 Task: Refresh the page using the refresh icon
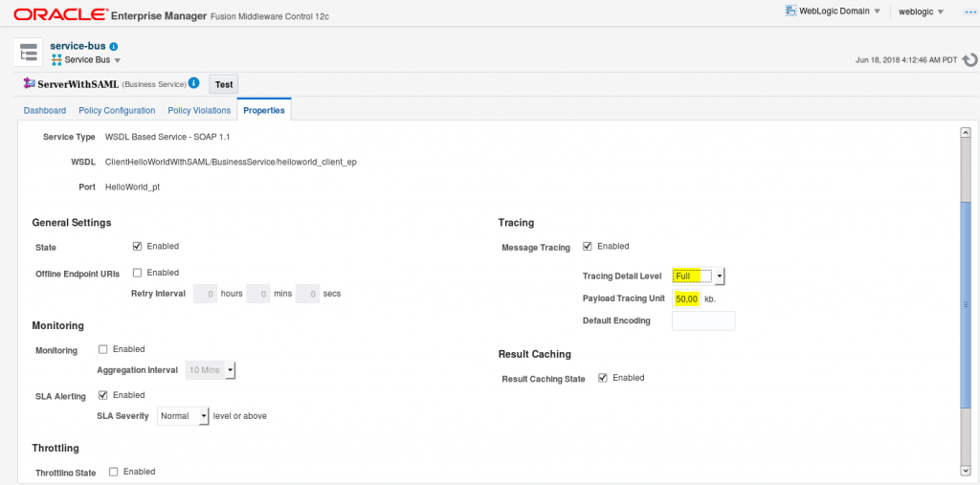pyautogui.click(x=969, y=60)
